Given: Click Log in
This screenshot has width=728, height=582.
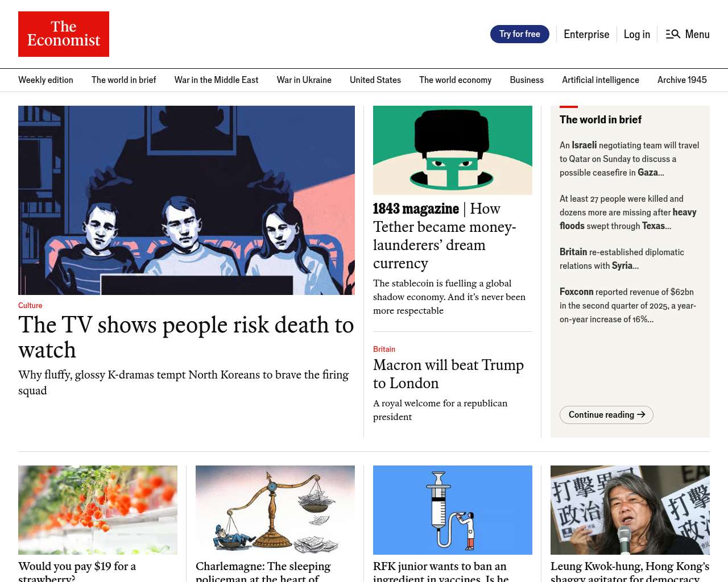Looking at the screenshot, I should tap(637, 34).
